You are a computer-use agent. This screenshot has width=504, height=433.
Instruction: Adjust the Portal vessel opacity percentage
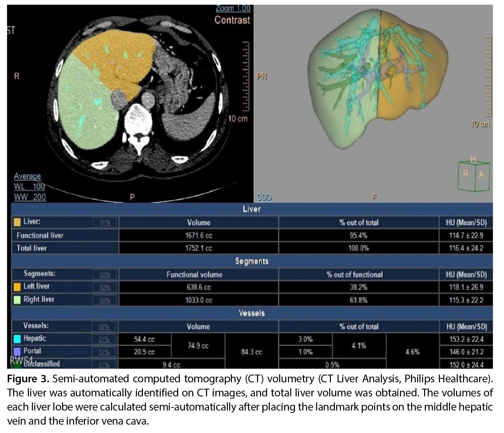click(x=104, y=352)
